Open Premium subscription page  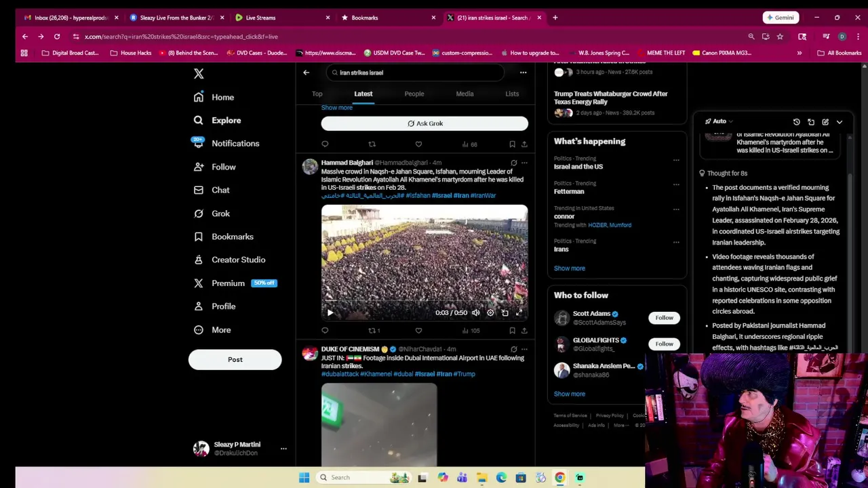tap(235, 283)
